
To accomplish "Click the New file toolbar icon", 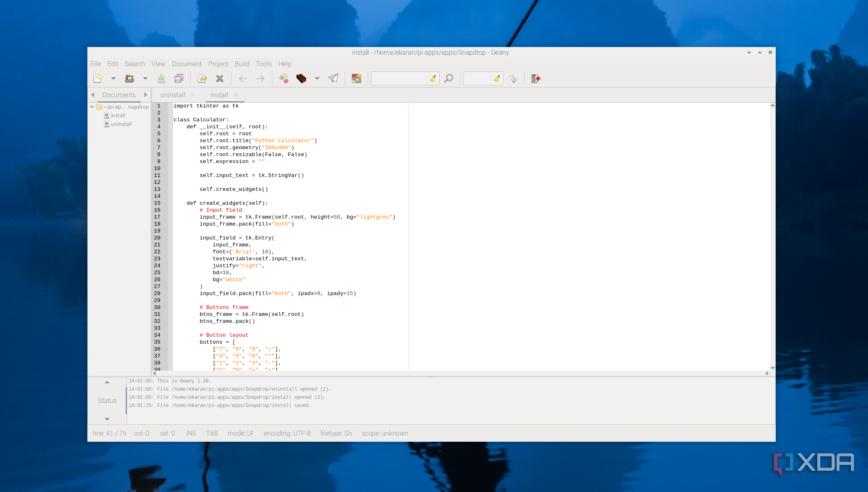I will [x=98, y=78].
